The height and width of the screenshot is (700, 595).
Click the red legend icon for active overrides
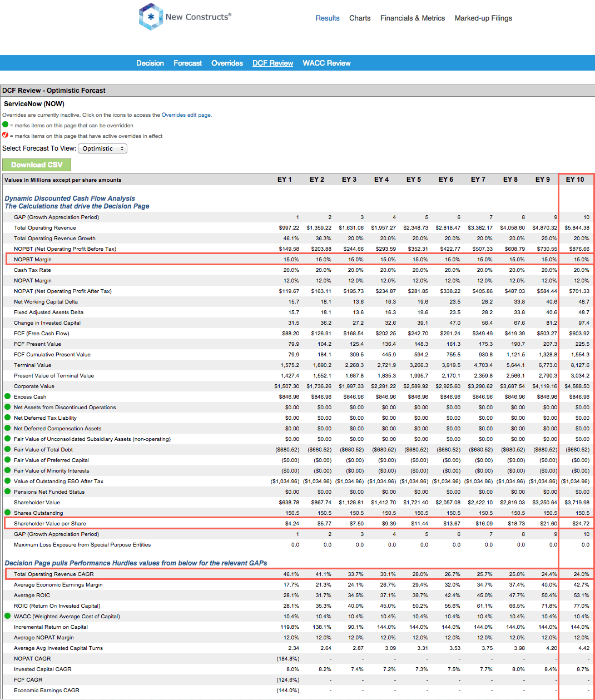[x=6, y=135]
